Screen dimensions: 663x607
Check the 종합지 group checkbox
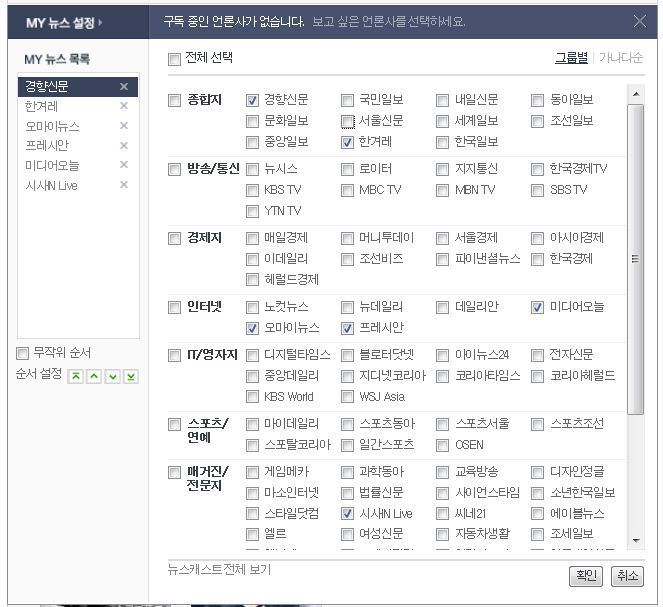174,101
